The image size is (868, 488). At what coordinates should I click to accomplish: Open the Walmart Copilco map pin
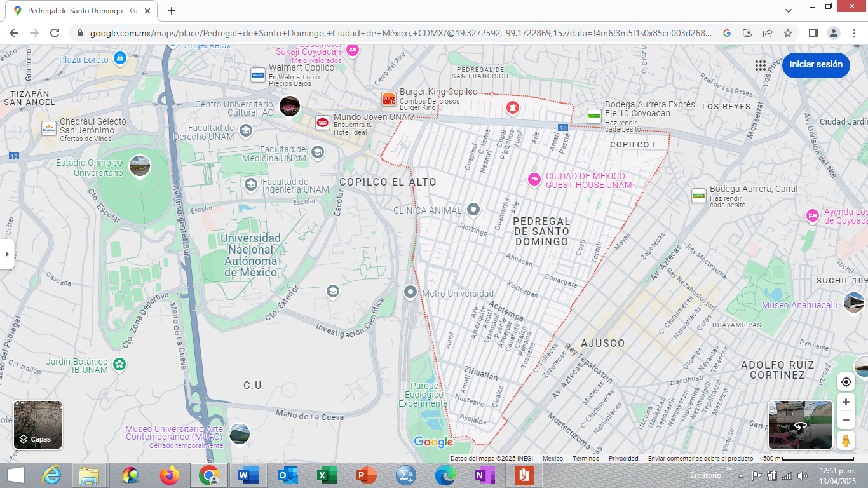257,75
